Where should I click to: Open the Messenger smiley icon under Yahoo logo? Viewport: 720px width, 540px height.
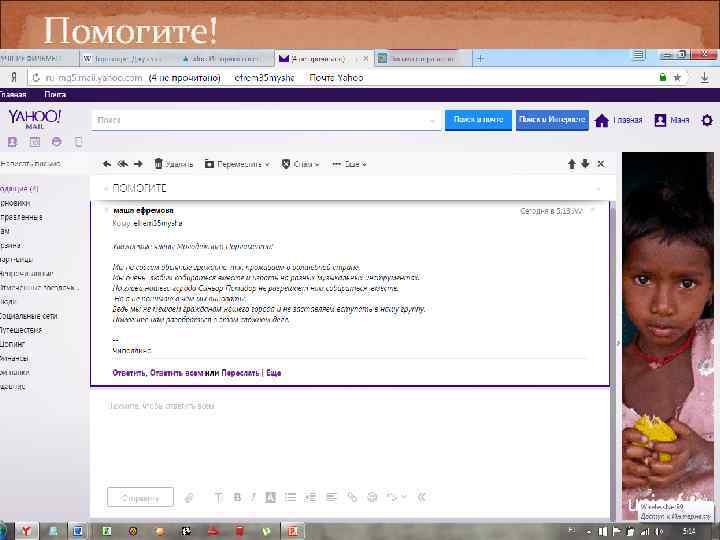click(x=56, y=142)
